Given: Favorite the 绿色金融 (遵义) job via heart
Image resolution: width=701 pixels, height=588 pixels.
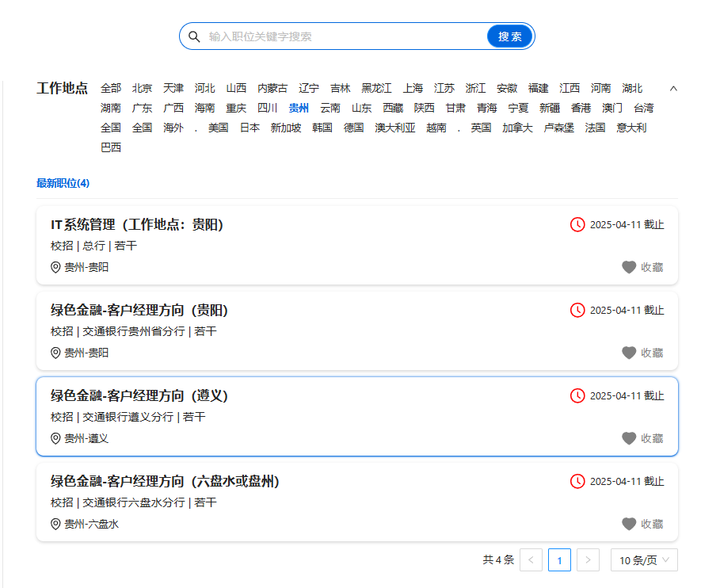Looking at the screenshot, I should point(629,439).
